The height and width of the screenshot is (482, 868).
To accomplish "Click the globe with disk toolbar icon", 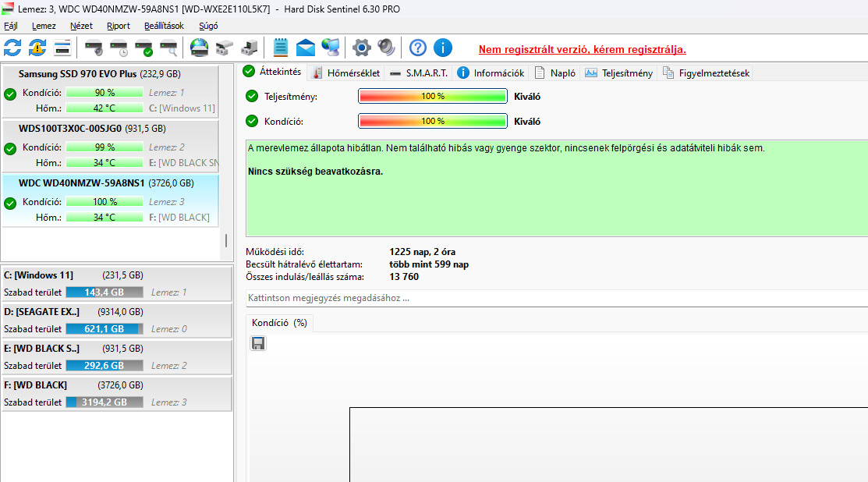I will point(199,48).
